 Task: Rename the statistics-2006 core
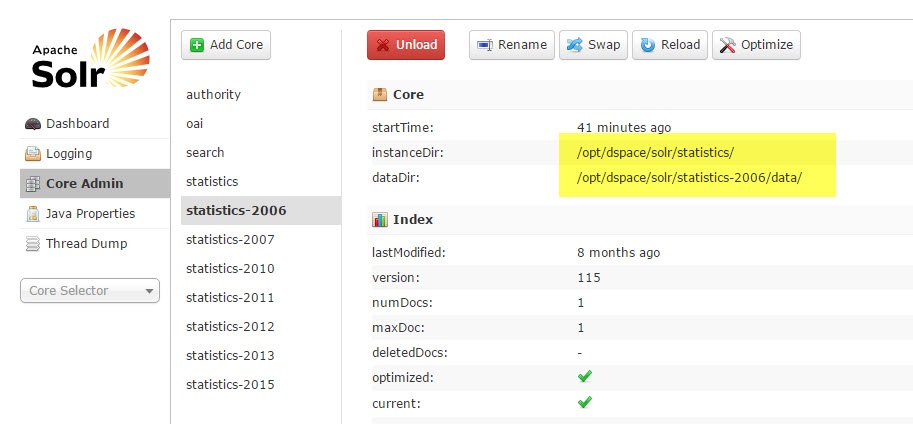[512, 45]
